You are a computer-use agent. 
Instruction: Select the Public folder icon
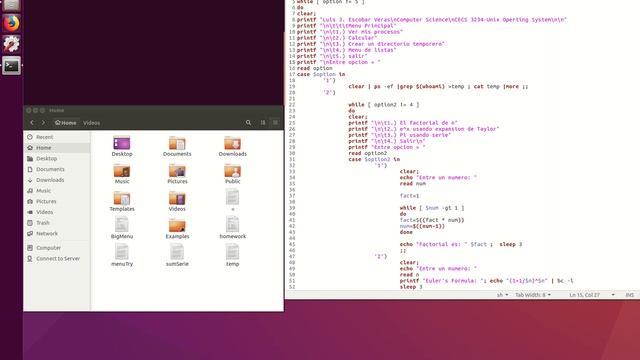click(233, 174)
